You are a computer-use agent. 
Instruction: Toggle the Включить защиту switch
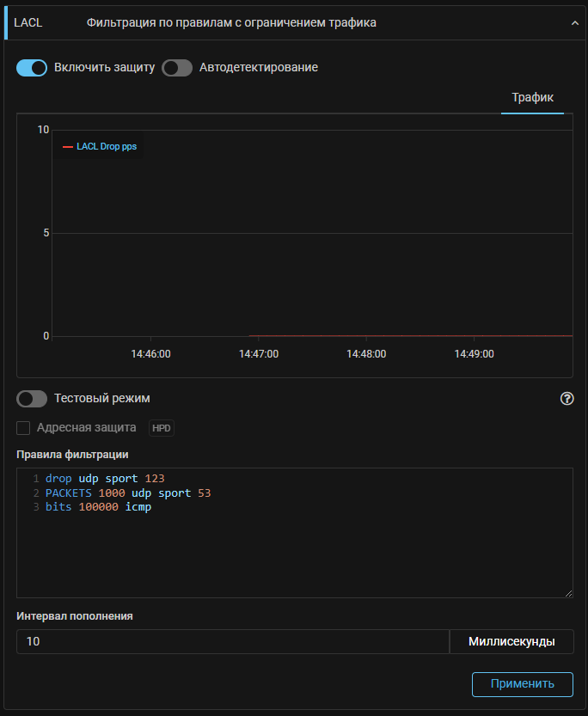point(32,68)
